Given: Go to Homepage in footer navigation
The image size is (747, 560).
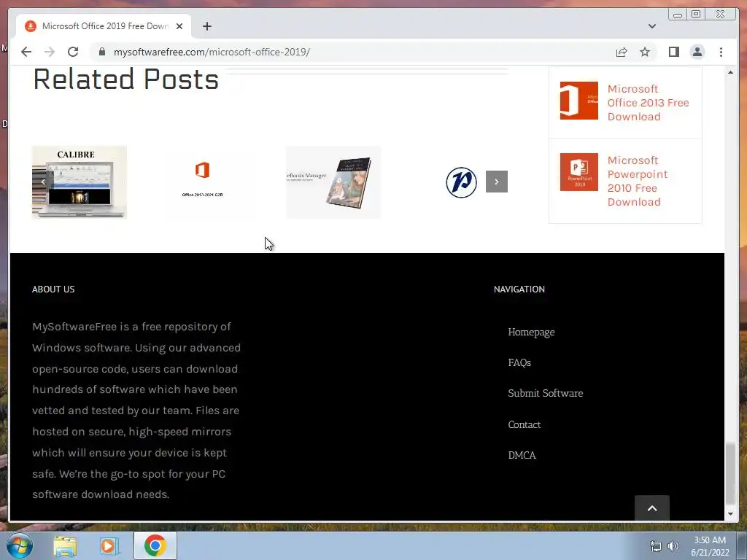Looking at the screenshot, I should click(531, 332).
